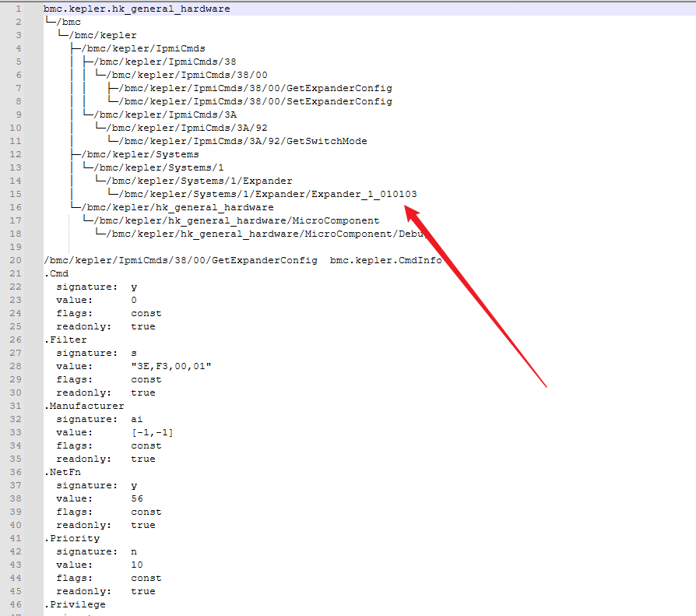The image size is (696, 616).
Task: Click the .Manufacturer property header
Action: click(83, 406)
